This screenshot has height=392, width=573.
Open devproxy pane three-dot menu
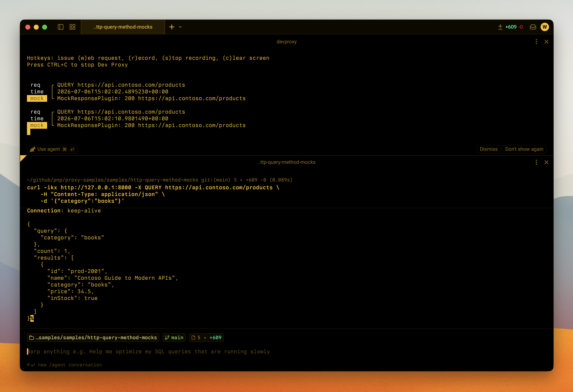coord(536,42)
